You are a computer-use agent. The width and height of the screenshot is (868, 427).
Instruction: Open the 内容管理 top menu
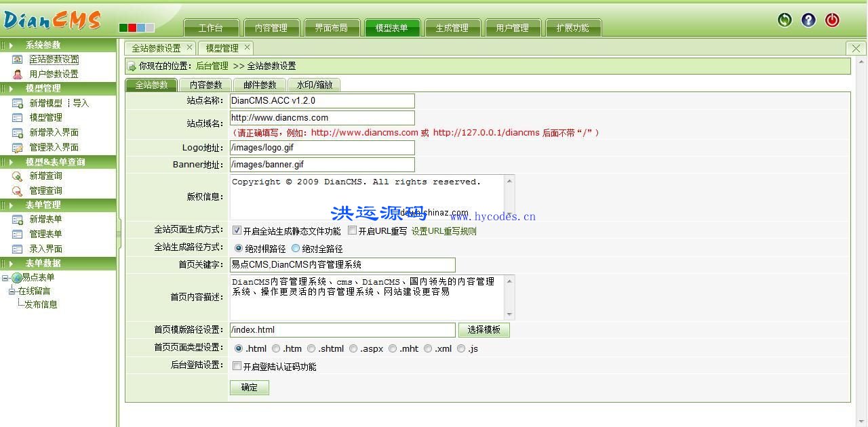coord(271,28)
